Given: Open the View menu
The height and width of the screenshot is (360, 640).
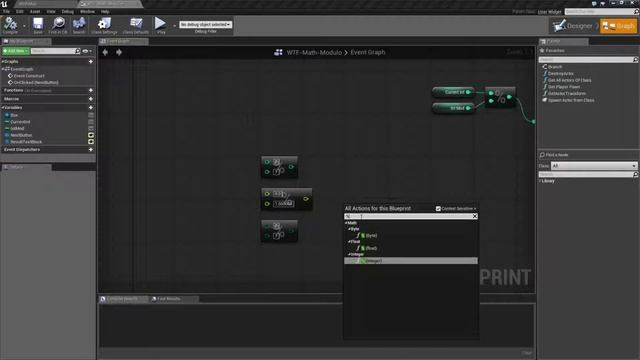Looking at the screenshot, I should click(x=51, y=11).
